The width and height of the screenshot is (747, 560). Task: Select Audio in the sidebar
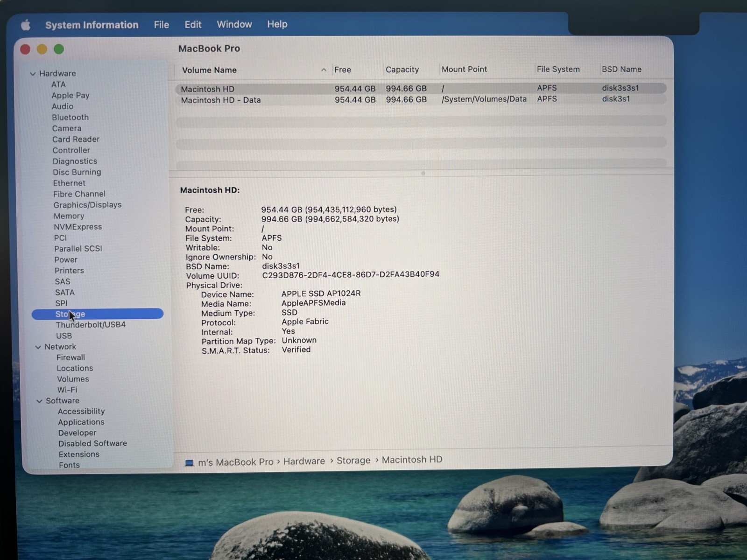point(63,106)
